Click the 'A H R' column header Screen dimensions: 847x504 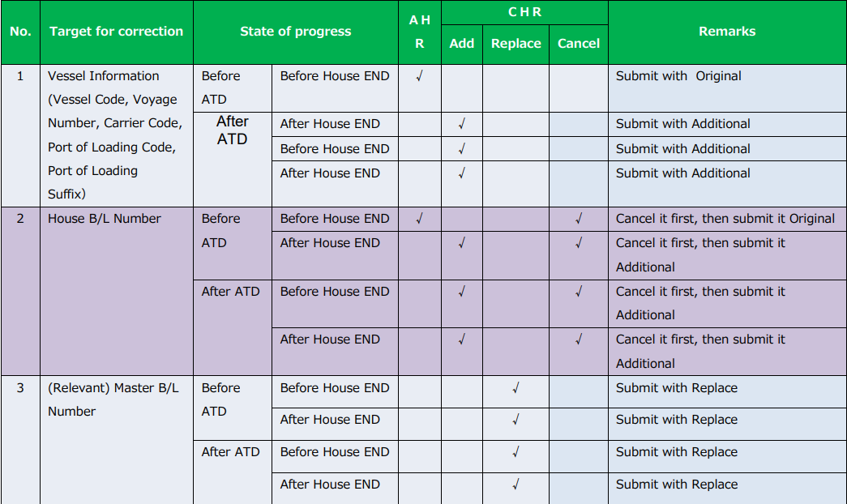coord(419,32)
